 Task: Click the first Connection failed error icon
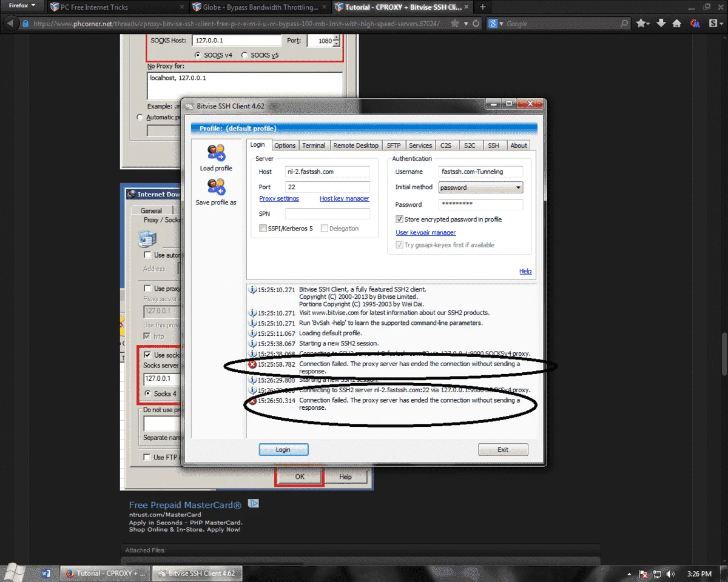(252, 364)
